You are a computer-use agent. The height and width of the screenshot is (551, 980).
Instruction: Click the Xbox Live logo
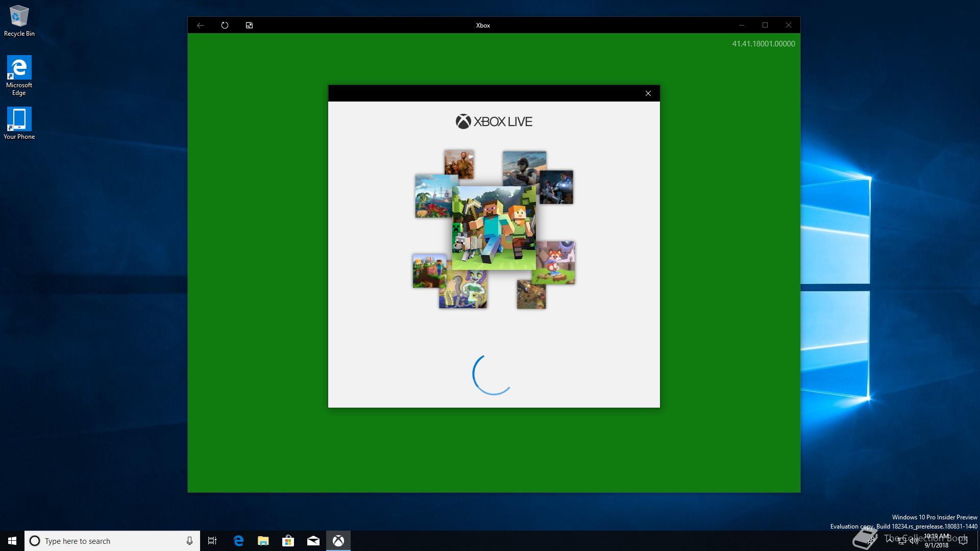pos(494,121)
